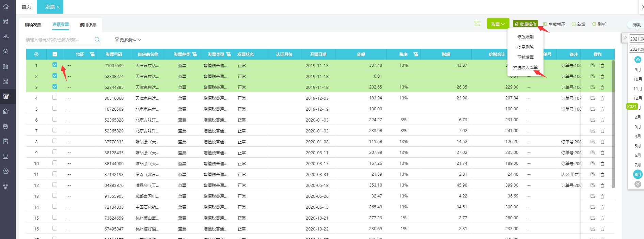The height and width of the screenshot is (239, 644).
Task: Toggle the select-all header checkbox
Action: pyautogui.click(x=55, y=54)
